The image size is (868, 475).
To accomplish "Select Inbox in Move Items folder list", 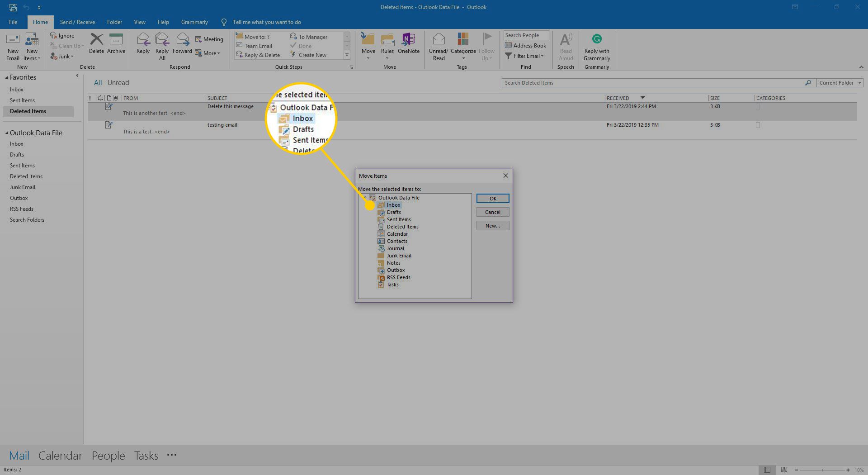I will (393, 205).
